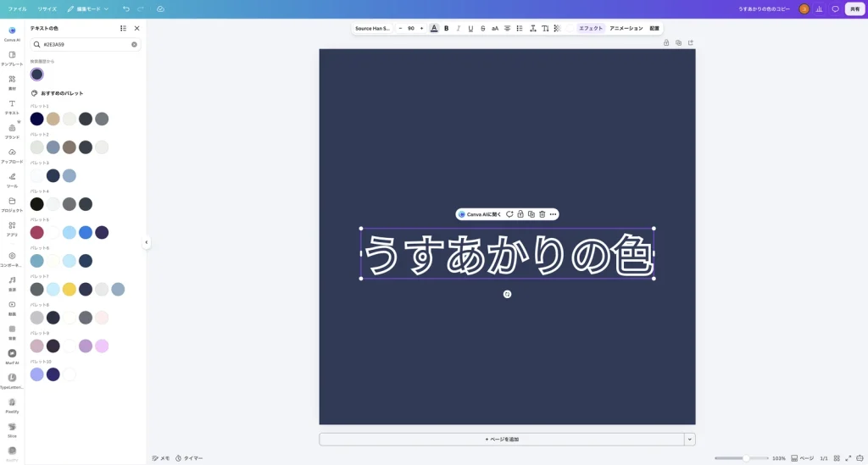Click the rotate handle below the text
The height and width of the screenshot is (465, 868).
507,294
